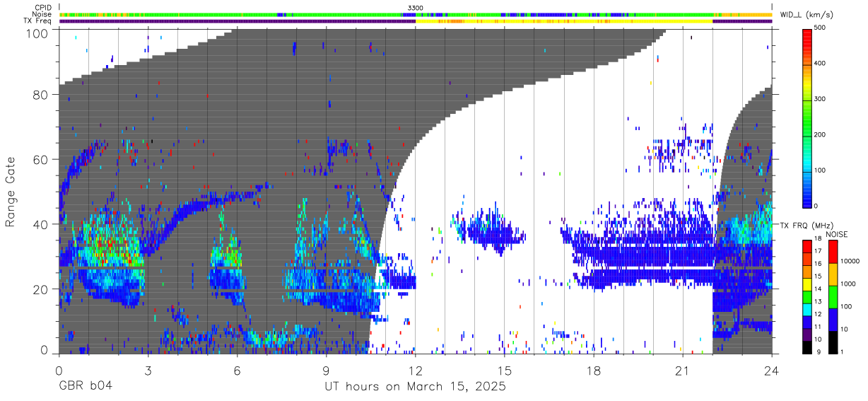Screen dimensions: 868x401
Task: Click the 9 MHz legend label
Action: [821, 352]
